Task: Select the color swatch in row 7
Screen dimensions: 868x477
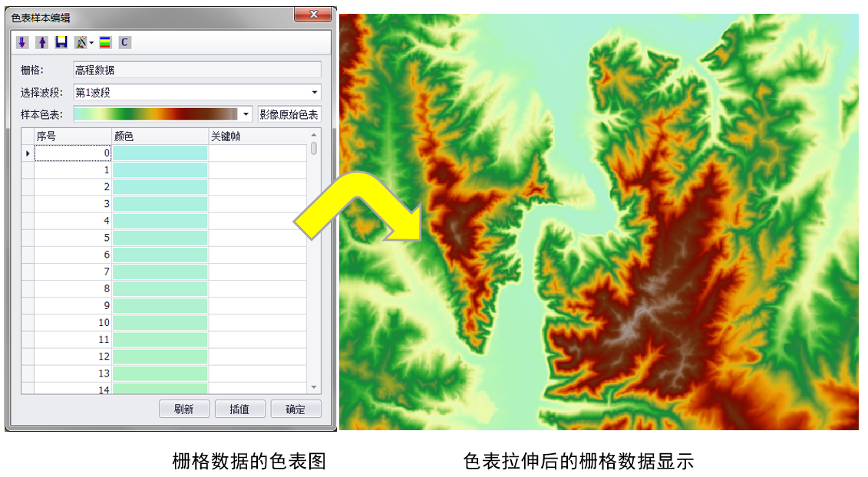Action: point(160,271)
